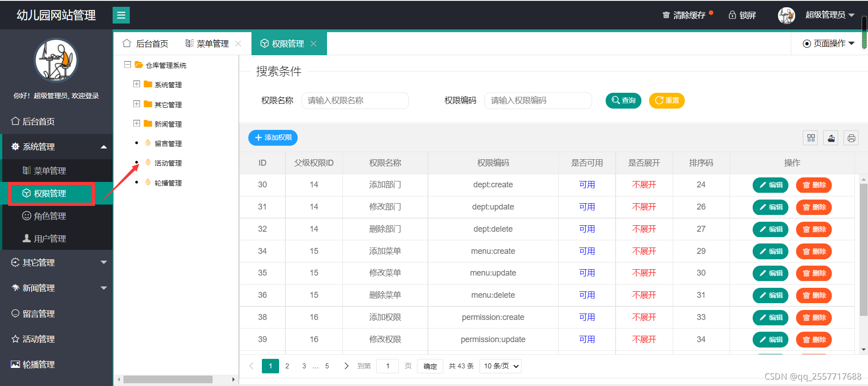Click the 添加菜单 permission name cell
Image resolution: width=868 pixels, height=386 pixels.
coord(385,251)
